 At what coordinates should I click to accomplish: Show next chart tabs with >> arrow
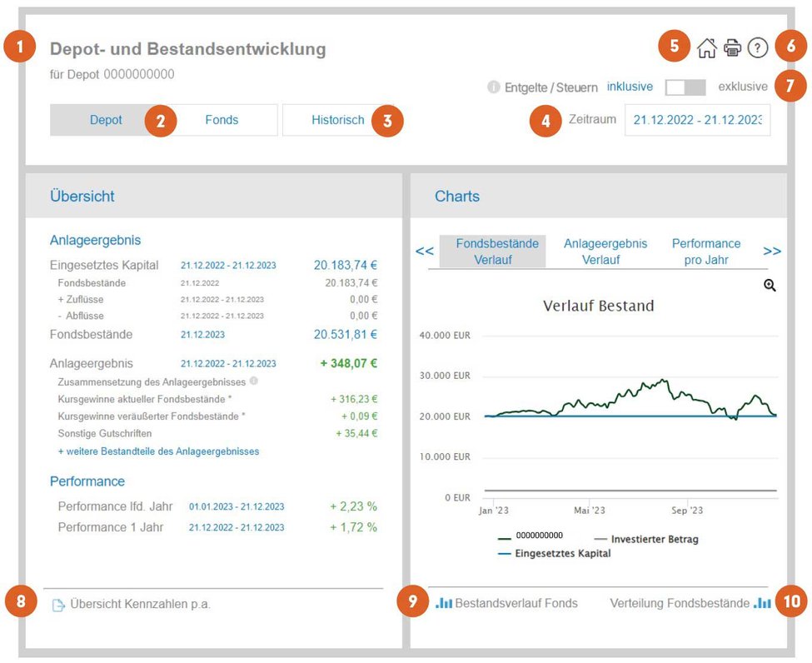pyautogui.click(x=771, y=252)
